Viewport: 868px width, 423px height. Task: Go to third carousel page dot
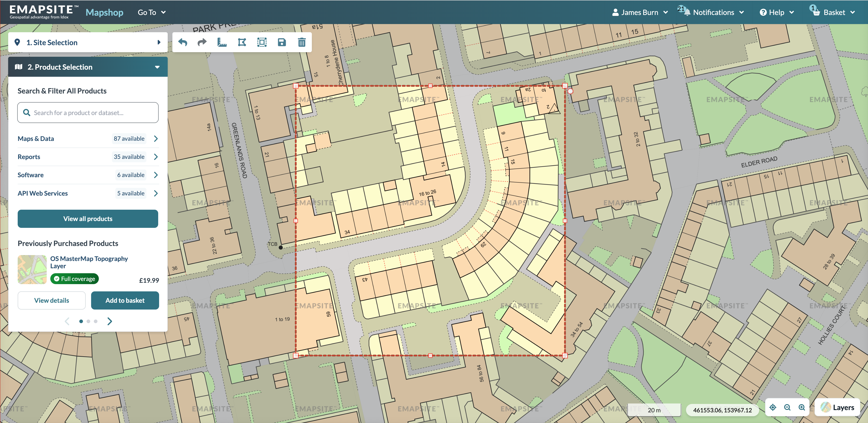tap(96, 322)
